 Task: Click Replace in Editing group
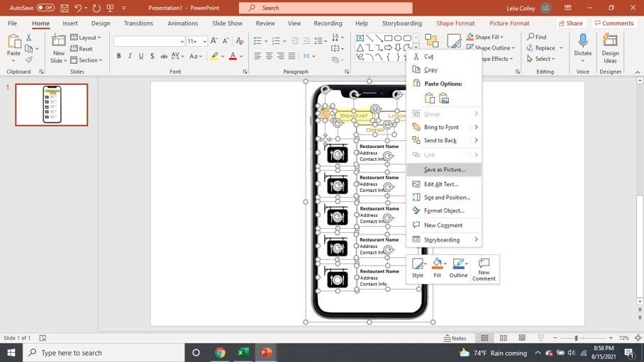[541, 48]
